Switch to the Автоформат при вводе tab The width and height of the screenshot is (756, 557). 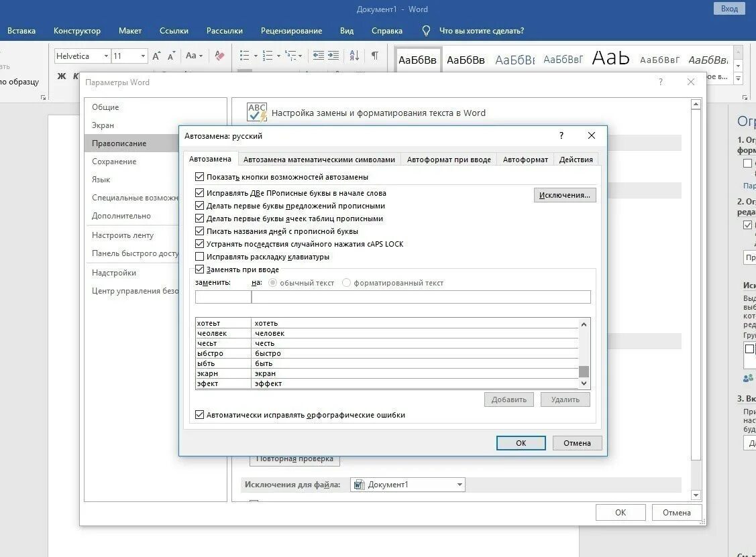[x=448, y=160]
